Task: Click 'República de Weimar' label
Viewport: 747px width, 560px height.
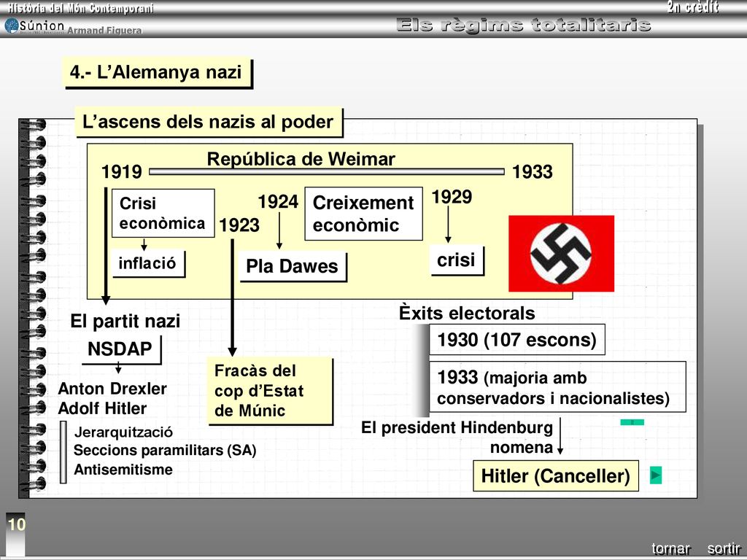Action: click(301, 158)
